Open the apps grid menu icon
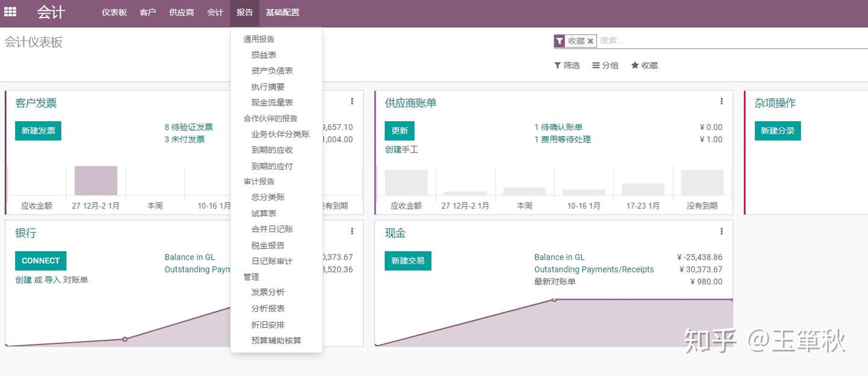The width and height of the screenshot is (868, 376). [10, 12]
